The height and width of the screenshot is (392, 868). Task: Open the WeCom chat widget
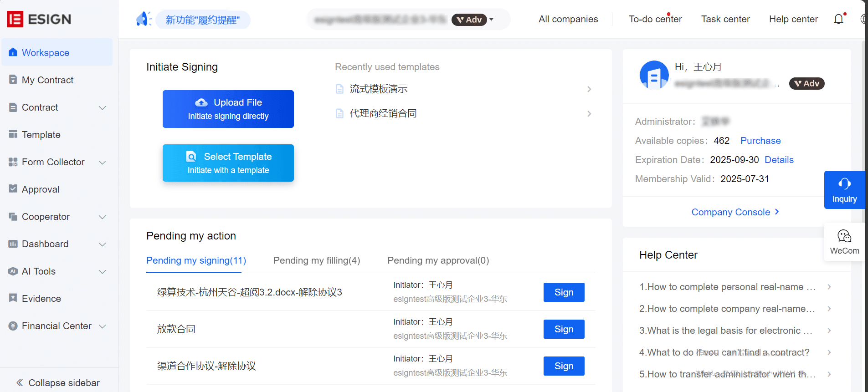coord(845,242)
